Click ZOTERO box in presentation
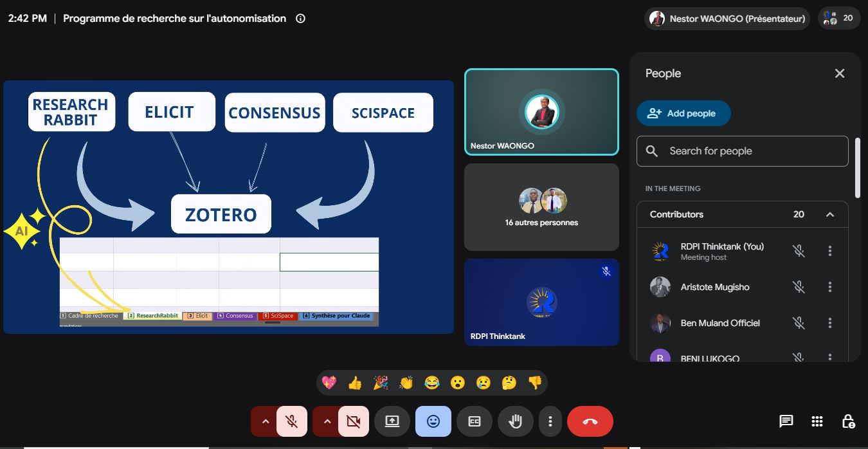Image resolution: width=868 pixels, height=449 pixels. tap(221, 214)
